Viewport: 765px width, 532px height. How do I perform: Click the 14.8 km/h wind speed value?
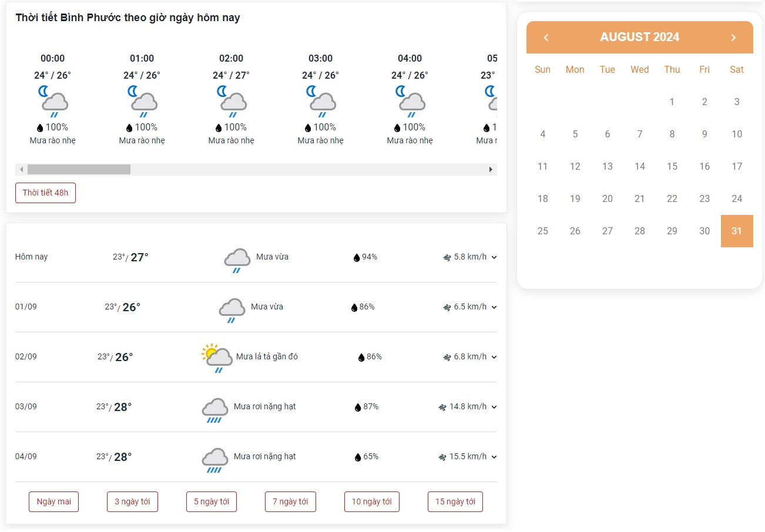pyautogui.click(x=468, y=406)
